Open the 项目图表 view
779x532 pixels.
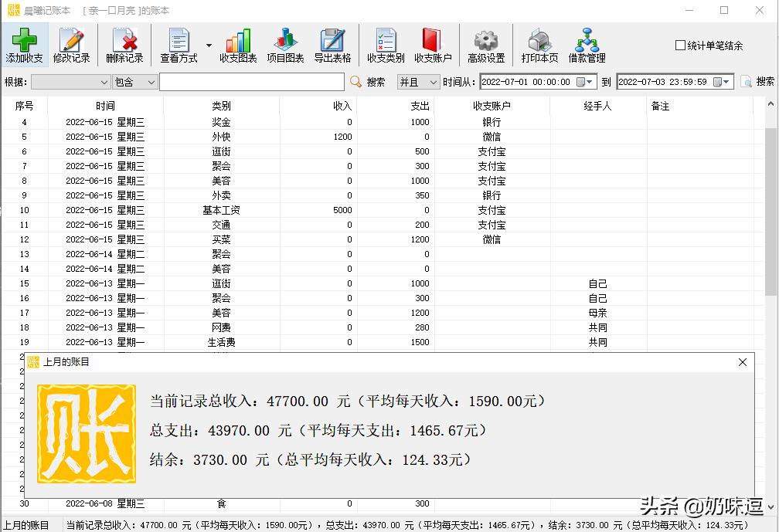[284, 44]
